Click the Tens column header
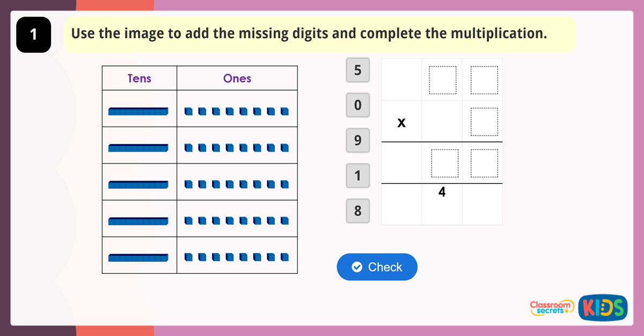The height and width of the screenshot is (336, 644). tap(140, 78)
